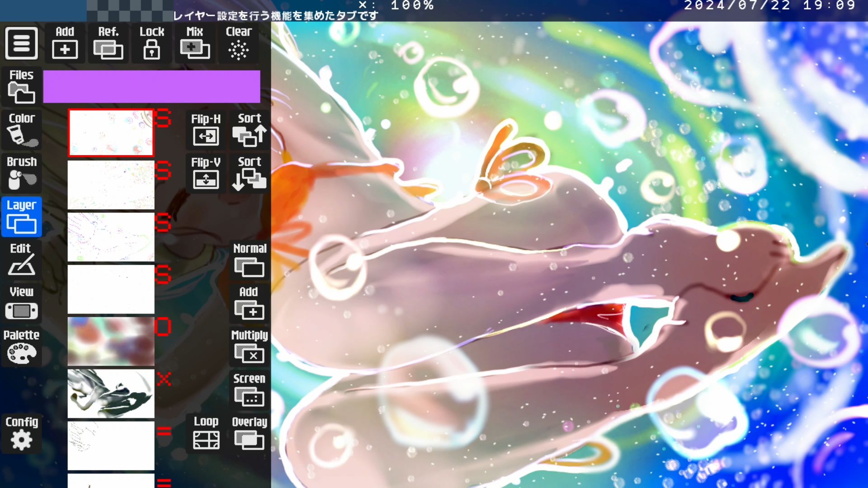Set blend mode to Multiply

pos(250,347)
